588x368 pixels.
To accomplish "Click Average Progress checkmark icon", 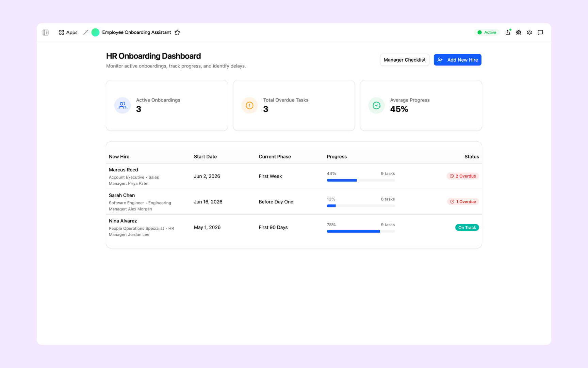I will pyautogui.click(x=376, y=105).
